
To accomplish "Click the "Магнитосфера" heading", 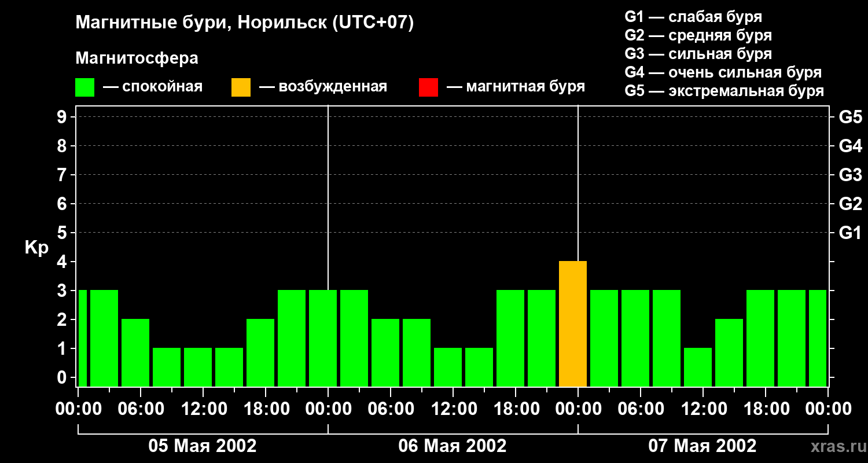I will pyautogui.click(x=137, y=58).
